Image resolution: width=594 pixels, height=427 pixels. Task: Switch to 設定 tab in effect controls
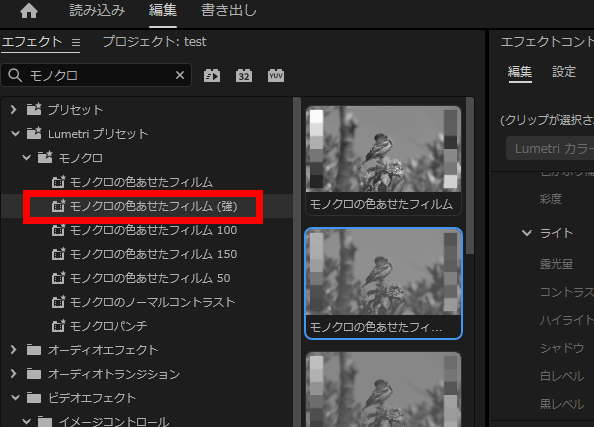[x=564, y=71]
